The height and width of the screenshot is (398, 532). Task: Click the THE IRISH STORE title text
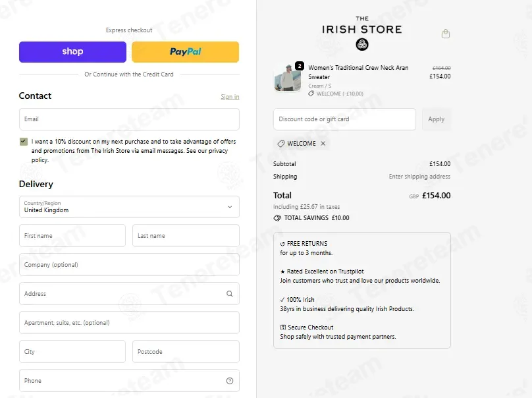pos(362,26)
